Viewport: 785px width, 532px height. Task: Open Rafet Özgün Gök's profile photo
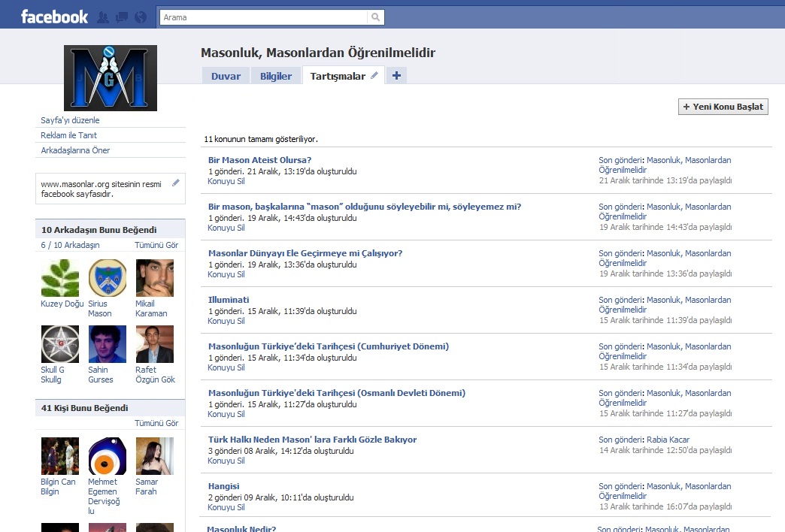[x=155, y=344]
